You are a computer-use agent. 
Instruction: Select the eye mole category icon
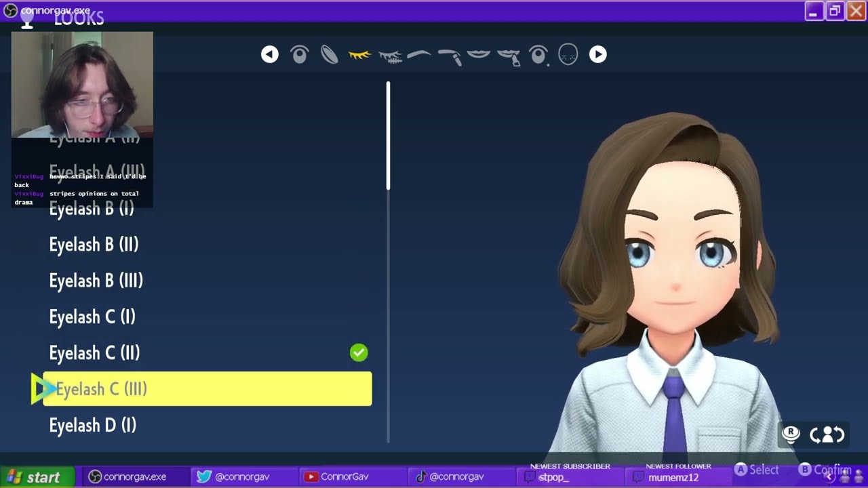tap(538, 55)
